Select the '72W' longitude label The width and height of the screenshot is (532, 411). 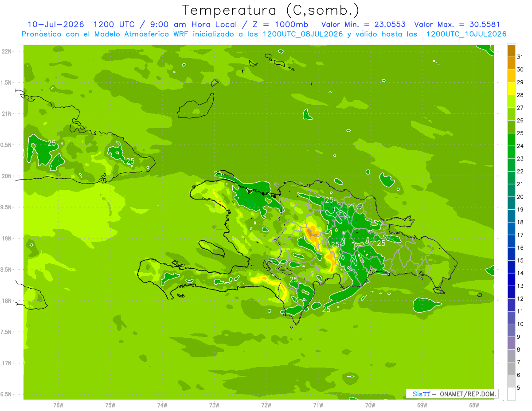[x=266, y=405]
